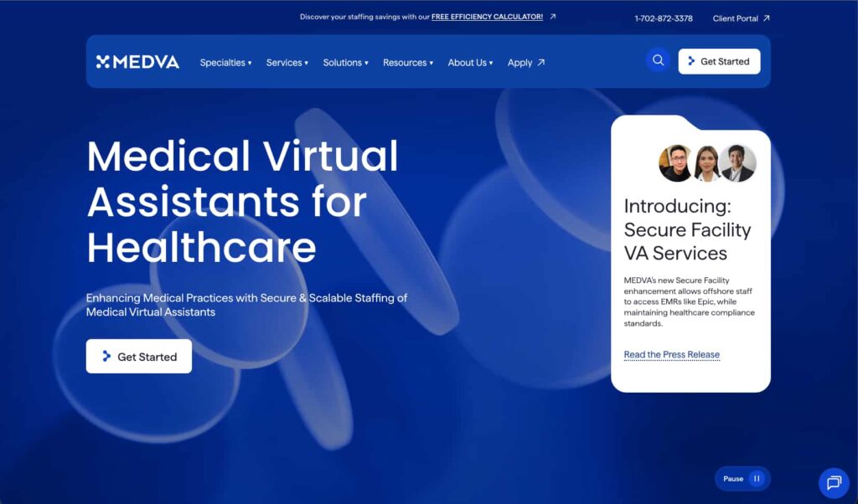
Task: Click the 'Introducing: Secure Facility VA Services' heading
Action: [687, 229]
